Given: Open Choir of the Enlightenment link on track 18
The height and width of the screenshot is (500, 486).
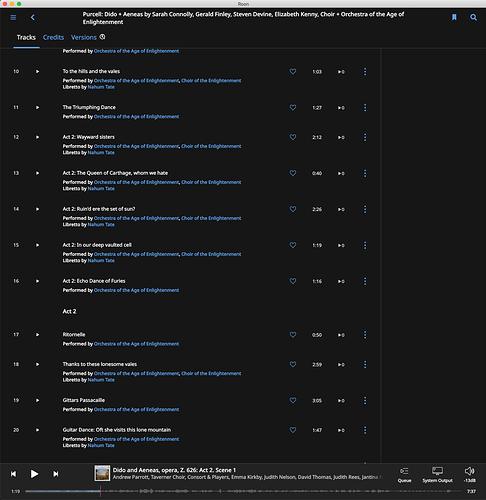Looking at the screenshot, I should pyautogui.click(x=211, y=374).
